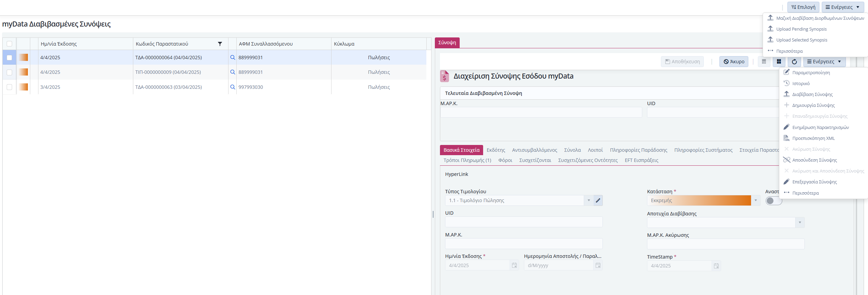This screenshot has height=295, width=868.
Task: Open the top Ενέργειες dropdown menu
Action: tap(843, 7)
